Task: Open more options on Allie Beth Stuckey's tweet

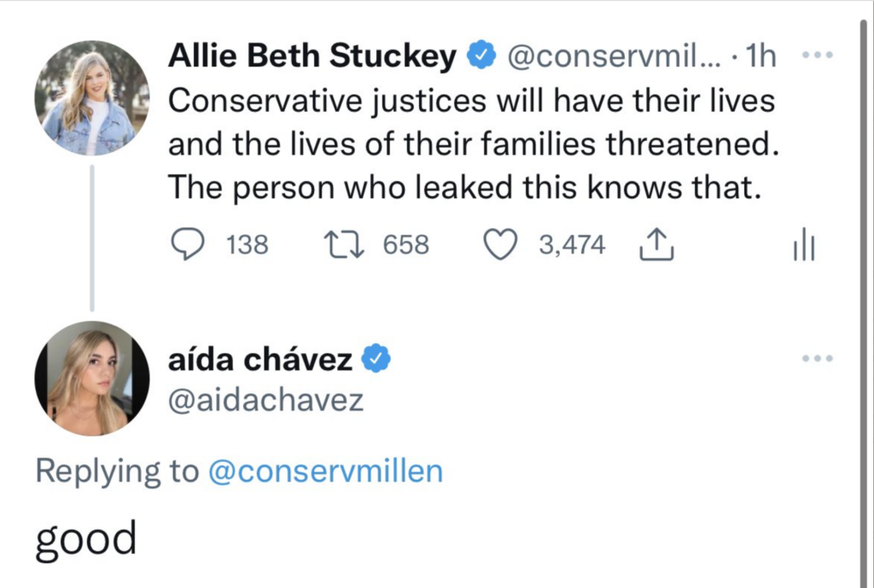Action: 817,56
